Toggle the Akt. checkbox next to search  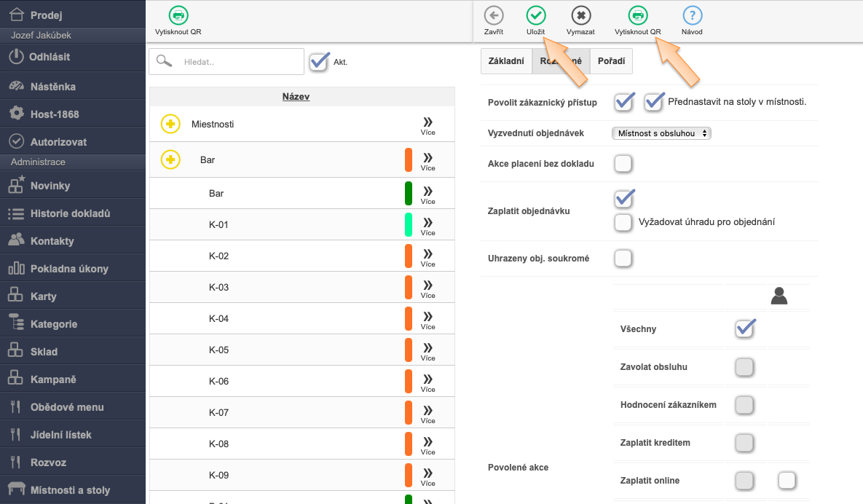(319, 62)
